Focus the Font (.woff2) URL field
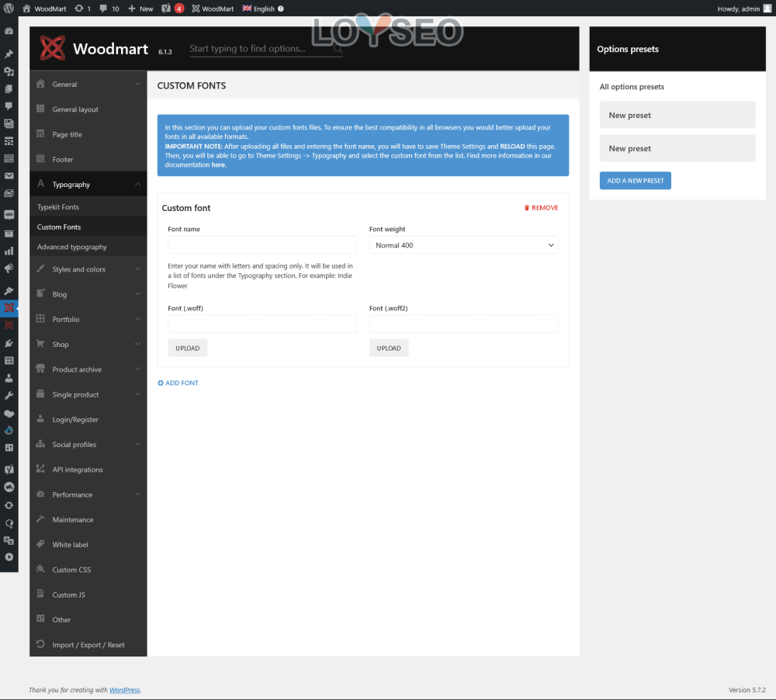 464,324
